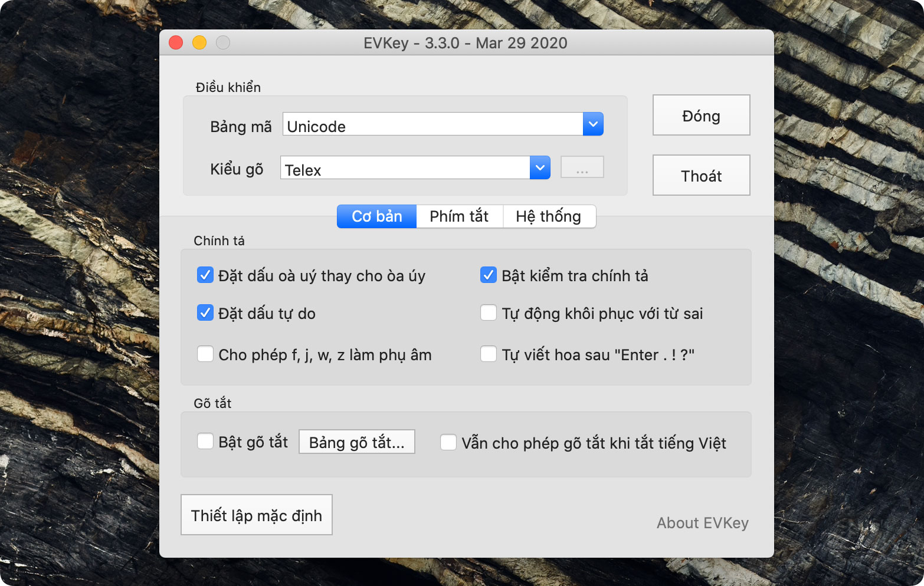Click the 'Bảng mã' label
The image size is (924, 586).
click(241, 127)
